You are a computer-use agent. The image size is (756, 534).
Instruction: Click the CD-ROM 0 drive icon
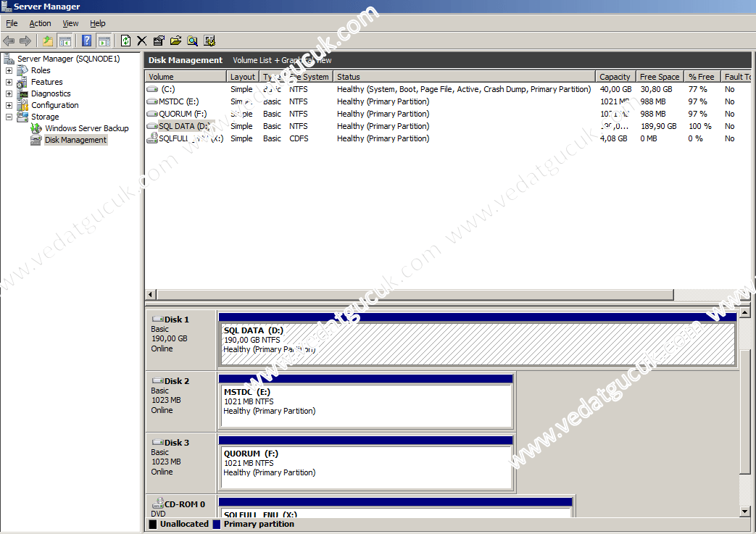[158, 503]
